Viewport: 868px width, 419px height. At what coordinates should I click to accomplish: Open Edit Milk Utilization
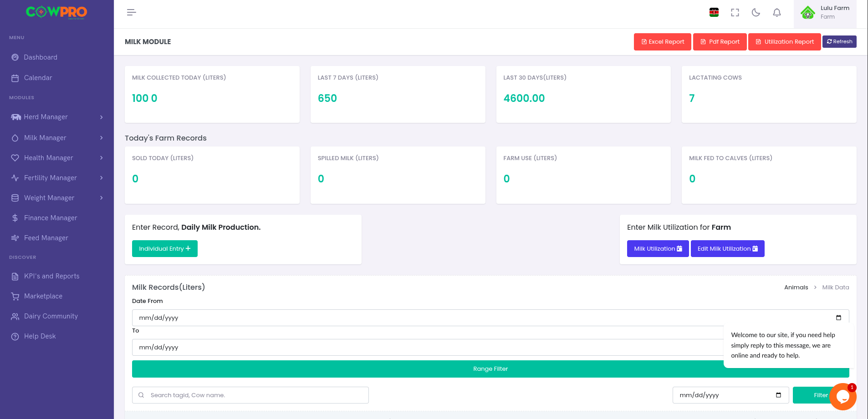pos(727,249)
